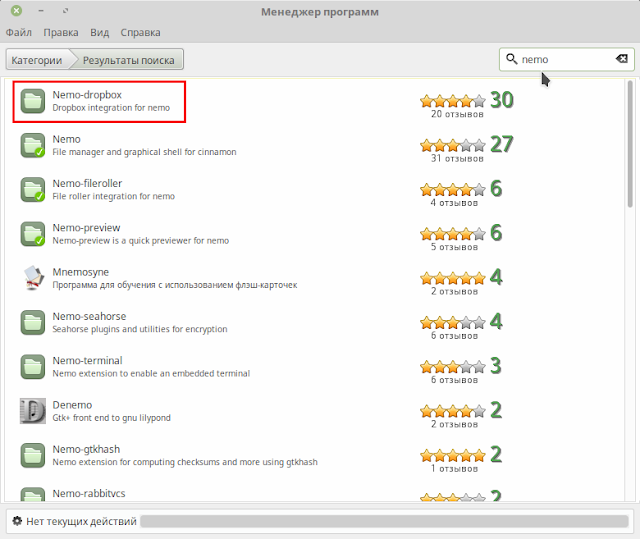This screenshot has width=640, height=539.
Task: Click 'File roller integration for nemo' description
Action: 113,196
